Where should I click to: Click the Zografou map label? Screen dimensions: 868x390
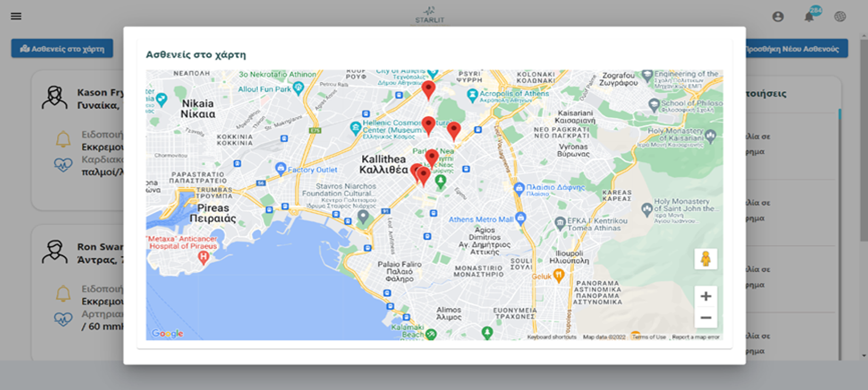pos(618,78)
